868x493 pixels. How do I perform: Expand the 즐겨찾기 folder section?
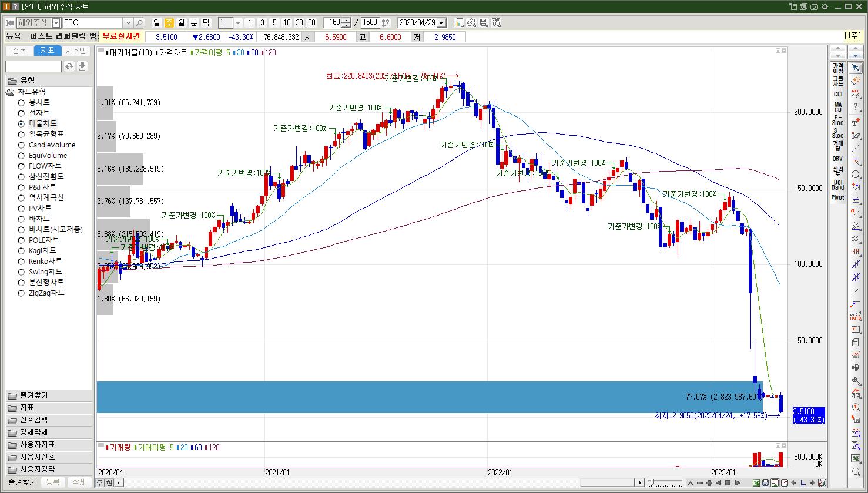click(48, 395)
